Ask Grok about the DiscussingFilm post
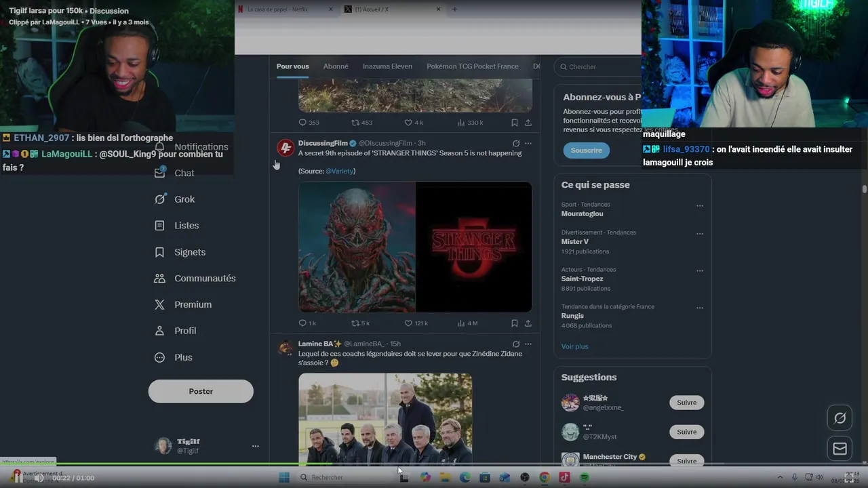The image size is (868, 488). click(x=516, y=144)
